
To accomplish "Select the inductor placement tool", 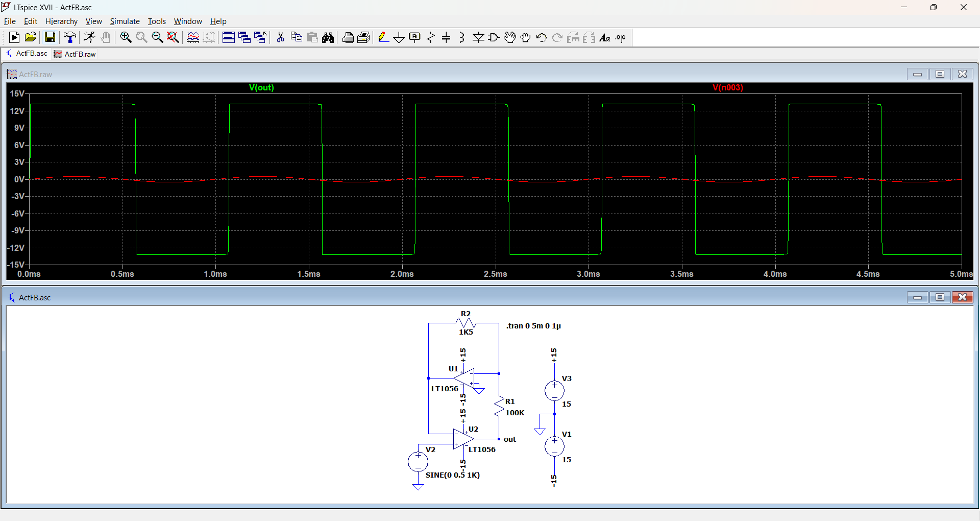I will point(462,37).
